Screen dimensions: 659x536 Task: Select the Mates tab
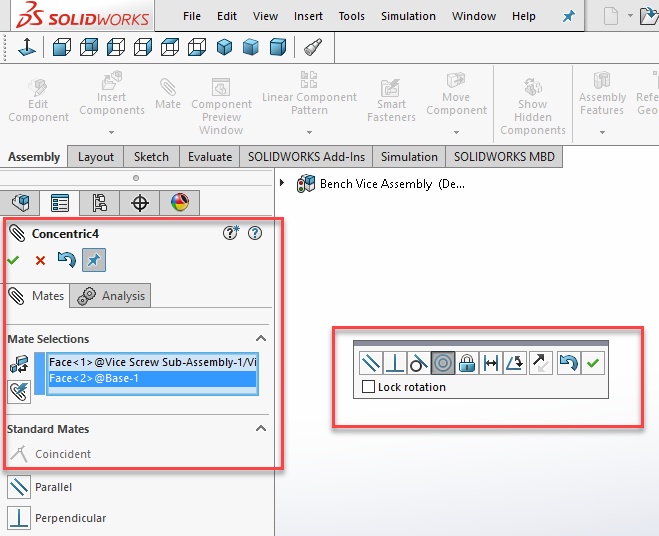click(x=37, y=296)
